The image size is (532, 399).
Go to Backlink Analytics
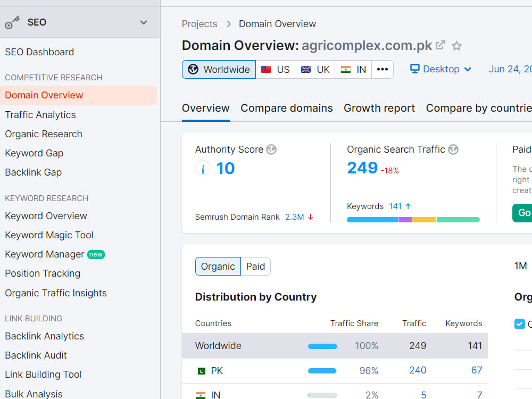tap(45, 336)
